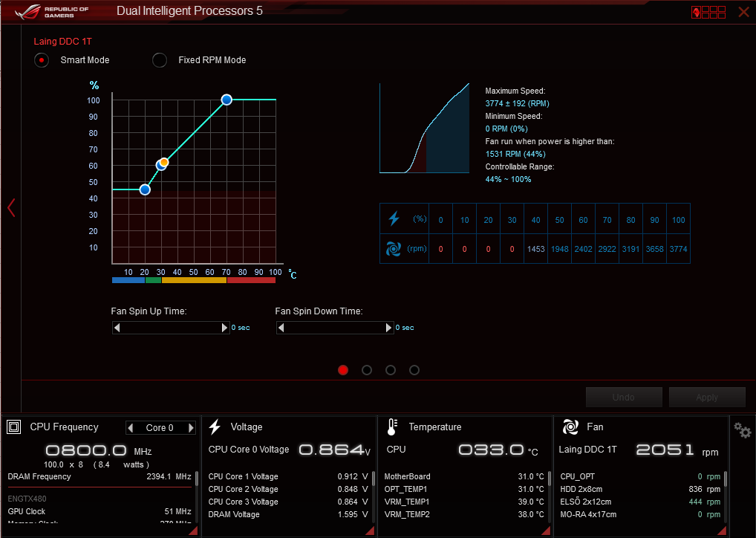Click the top curve point at 100 percent
This screenshot has width=756, height=538.
227,100
